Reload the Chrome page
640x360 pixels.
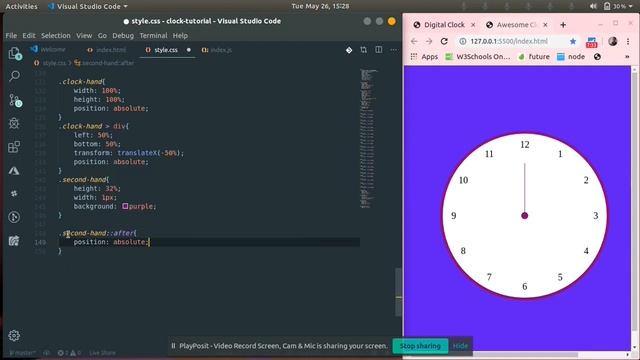point(444,41)
